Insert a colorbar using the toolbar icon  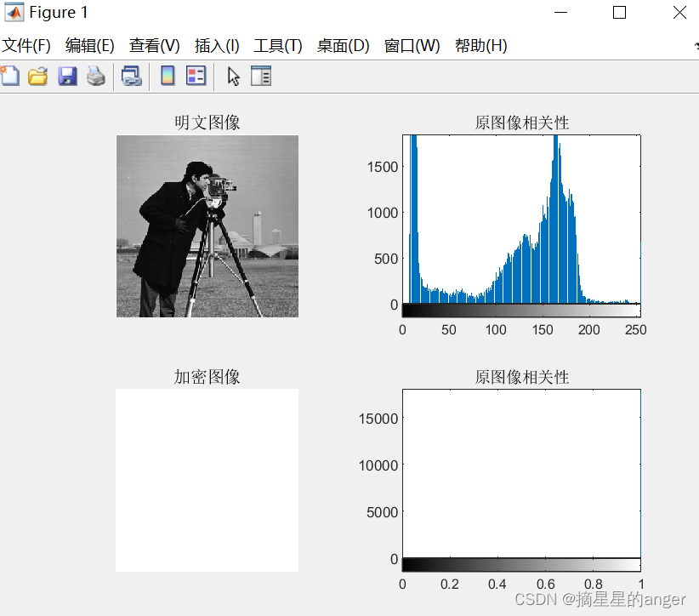pyautogui.click(x=168, y=76)
